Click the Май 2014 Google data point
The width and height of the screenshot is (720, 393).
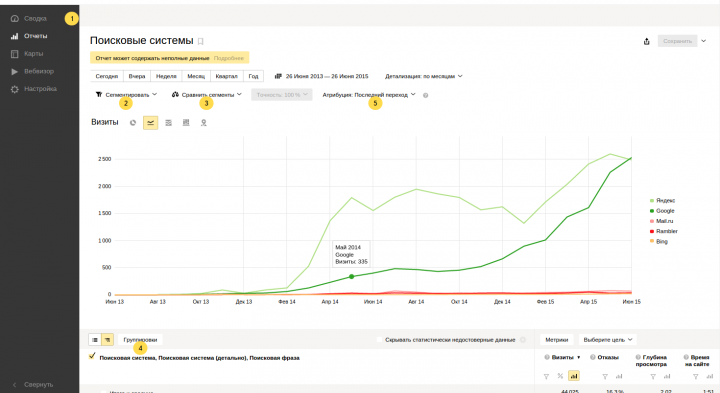click(352, 276)
